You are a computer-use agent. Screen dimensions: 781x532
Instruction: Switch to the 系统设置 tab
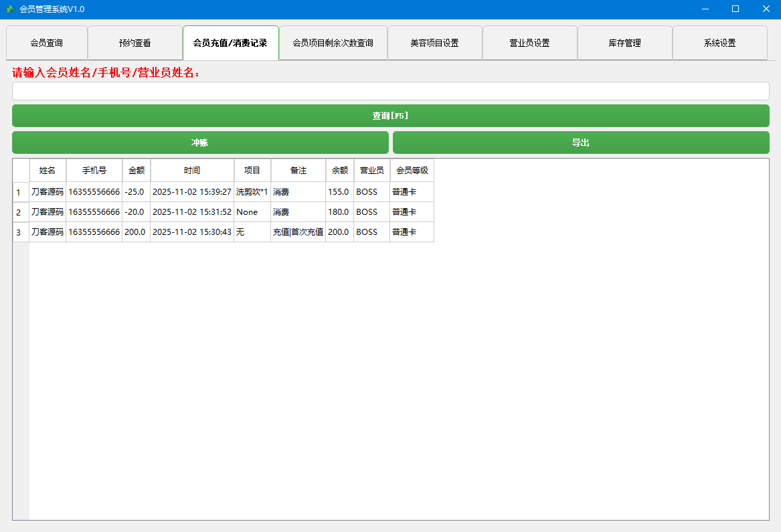[720, 42]
